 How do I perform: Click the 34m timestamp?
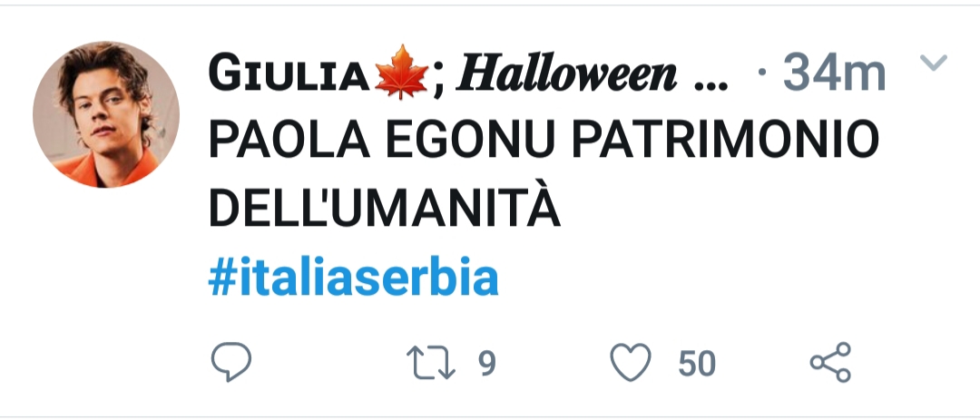[835, 73]
